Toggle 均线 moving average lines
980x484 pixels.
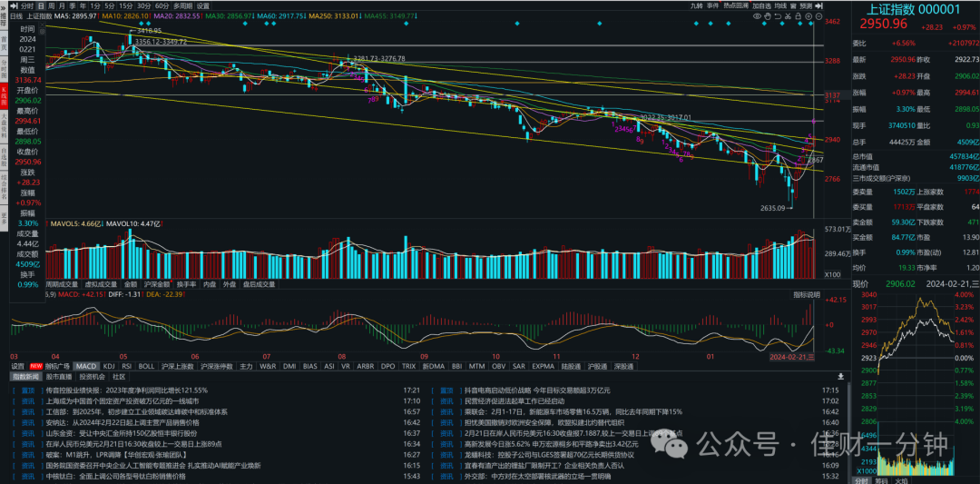click(x=780, y=5)
